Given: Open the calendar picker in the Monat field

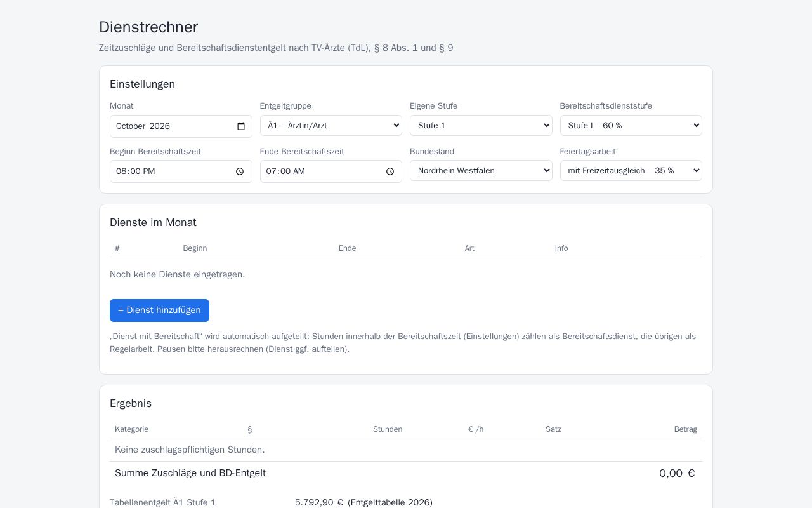Looking at the screenshot, I should pos(241,126).
